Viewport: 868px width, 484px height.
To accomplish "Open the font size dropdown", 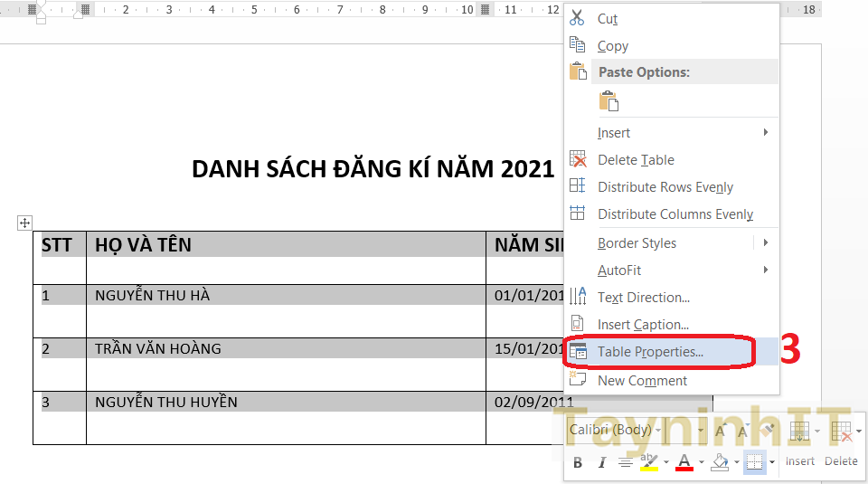I will click(703, 431).
